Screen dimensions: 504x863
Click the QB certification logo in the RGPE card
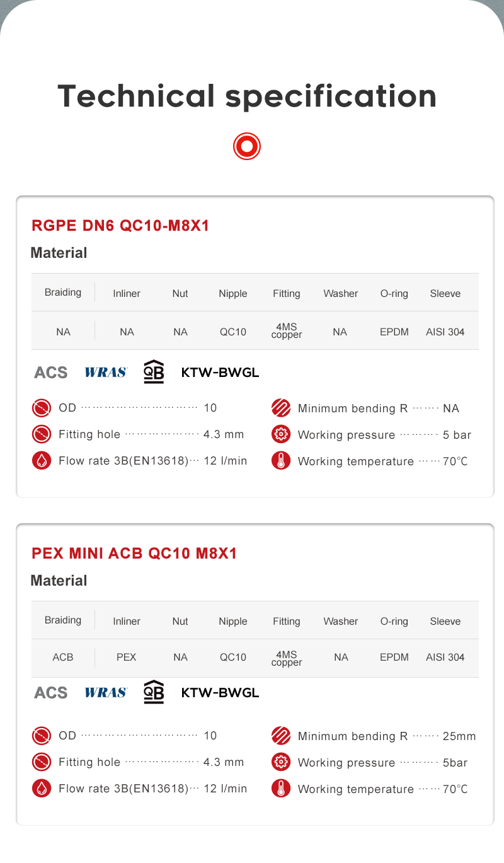coord(154,371)
